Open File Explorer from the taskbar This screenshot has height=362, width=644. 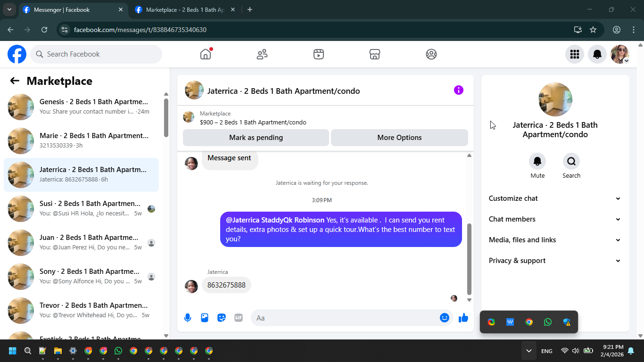tap(58, 351)
